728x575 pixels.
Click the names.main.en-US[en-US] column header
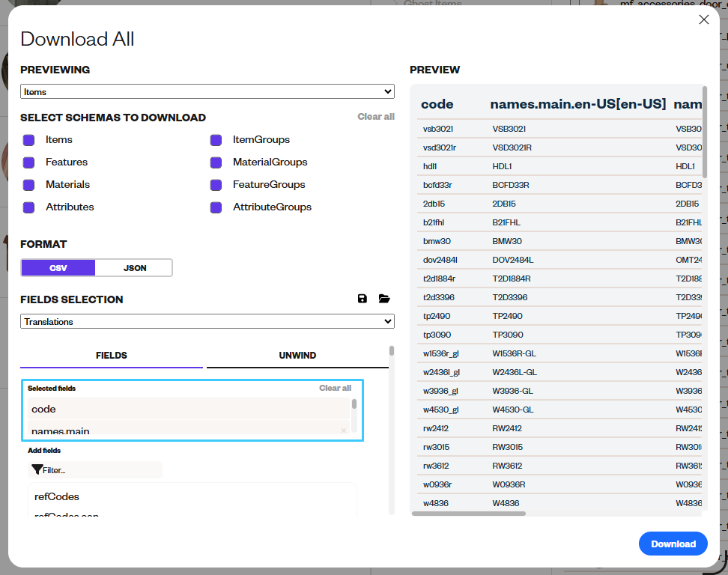578,104
